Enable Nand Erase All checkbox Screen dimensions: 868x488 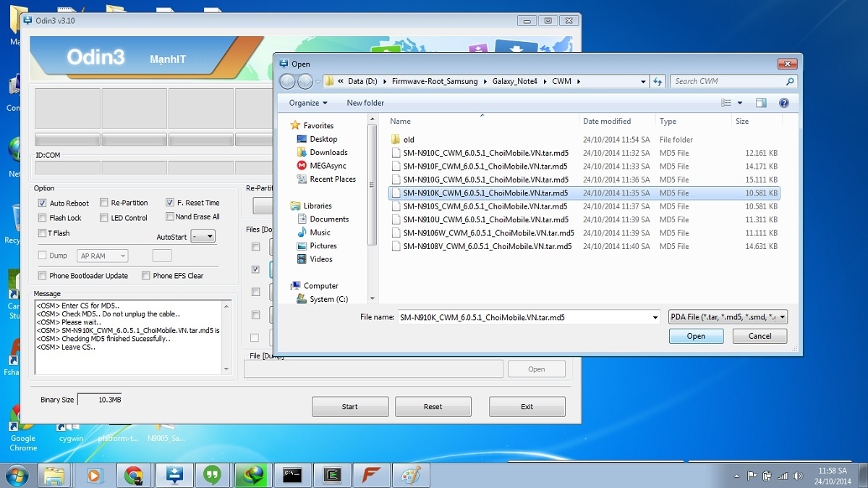pos(170,216)
